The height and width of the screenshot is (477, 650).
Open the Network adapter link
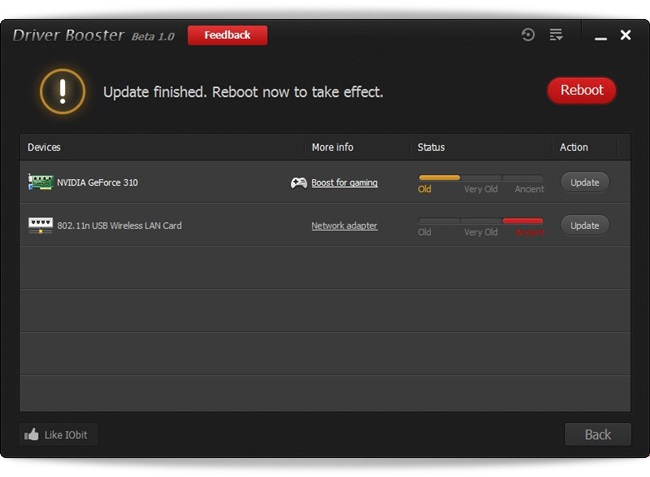pyautogui.click(x=344, y=226)
